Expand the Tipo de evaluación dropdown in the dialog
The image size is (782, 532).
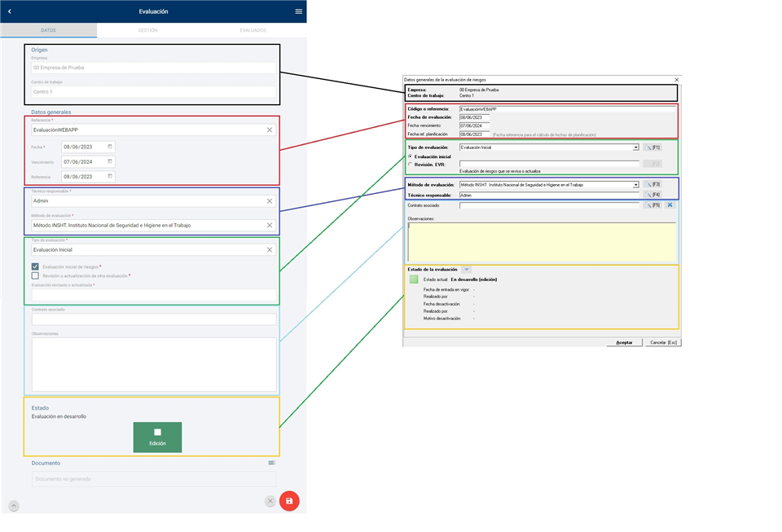(x=635, y=147)
